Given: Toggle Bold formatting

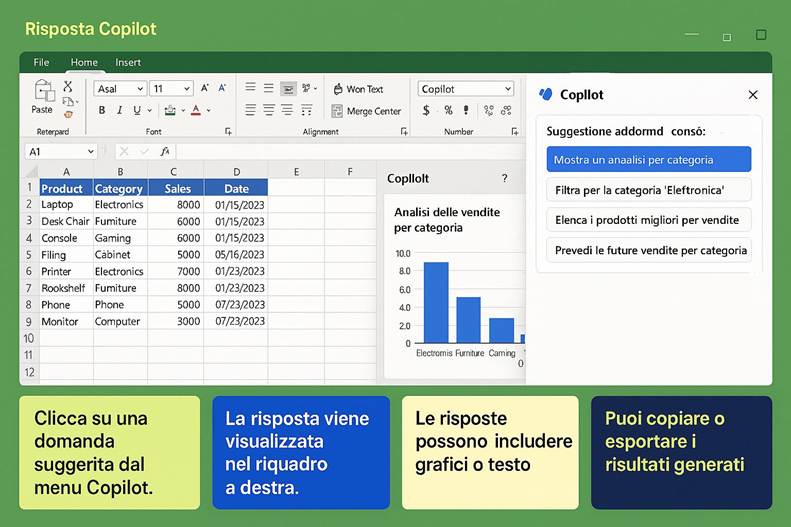Looking at the screenshot, I should pyautogui.click(x=102, y=110).
